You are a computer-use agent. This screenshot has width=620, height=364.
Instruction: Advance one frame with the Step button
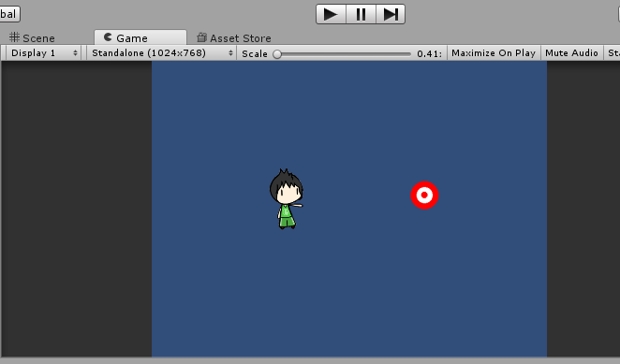pos(391,14)
